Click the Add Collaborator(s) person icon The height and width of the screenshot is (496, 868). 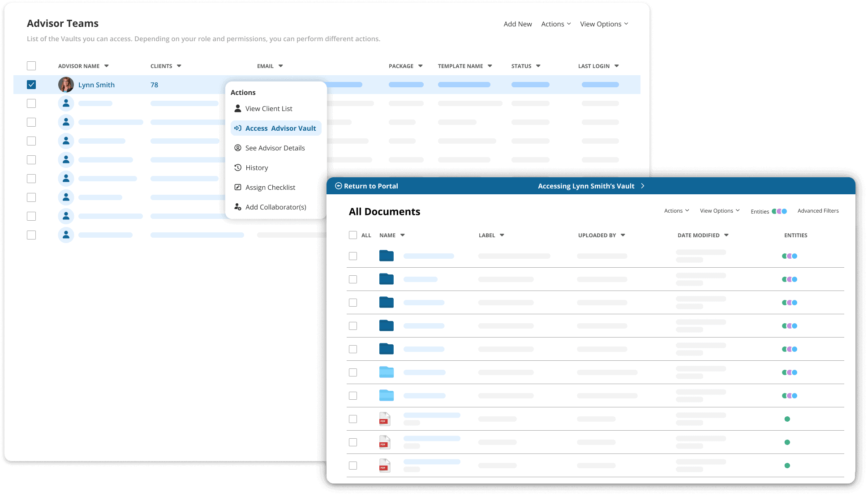(238, 207)
